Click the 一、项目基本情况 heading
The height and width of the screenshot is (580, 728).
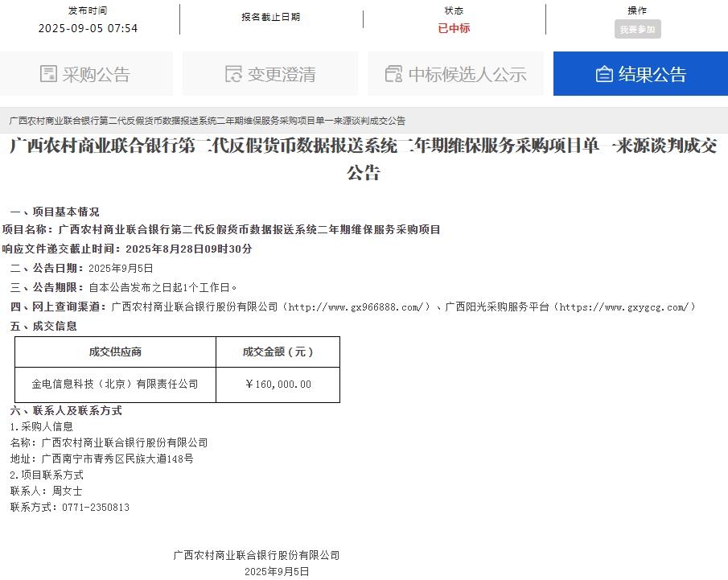pyautogui.click(x=55, y=212)
